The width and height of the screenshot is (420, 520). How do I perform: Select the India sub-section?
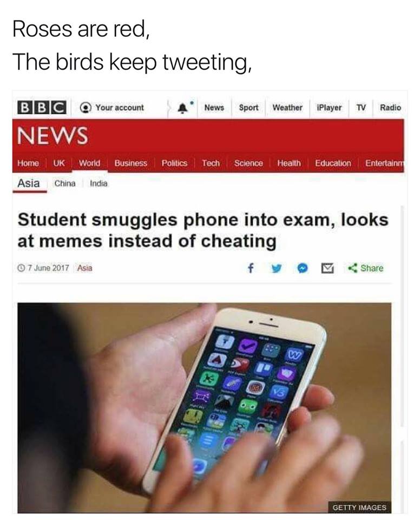[99, 184]
